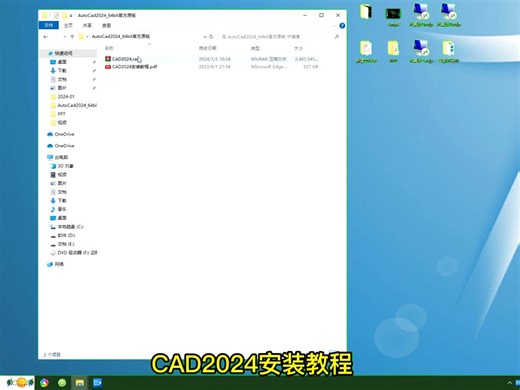This screenshot has width=520, height=390.
Task: Open 文档 under This PC
Action: (62, 192)
